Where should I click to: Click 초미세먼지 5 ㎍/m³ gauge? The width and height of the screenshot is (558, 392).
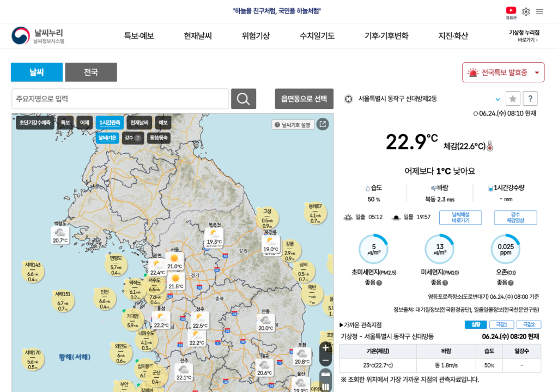coord(374,249)
